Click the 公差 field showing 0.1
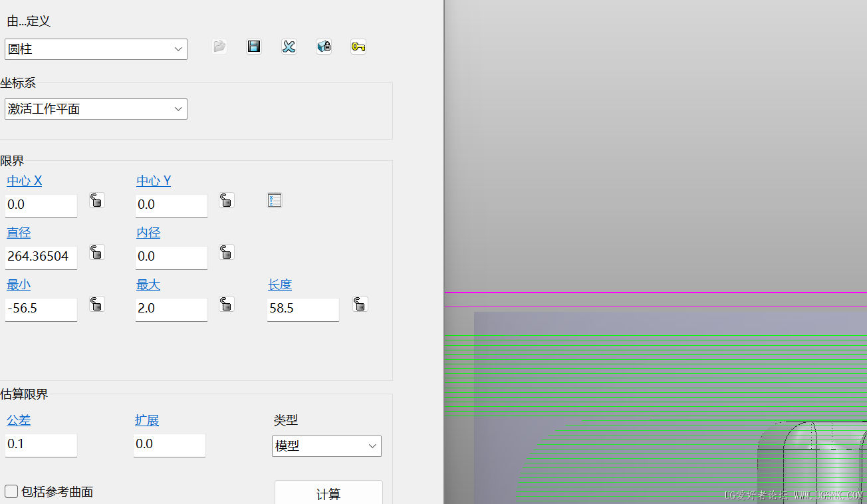The height and width of the screenshot is (504, 867). coord(41,445)
